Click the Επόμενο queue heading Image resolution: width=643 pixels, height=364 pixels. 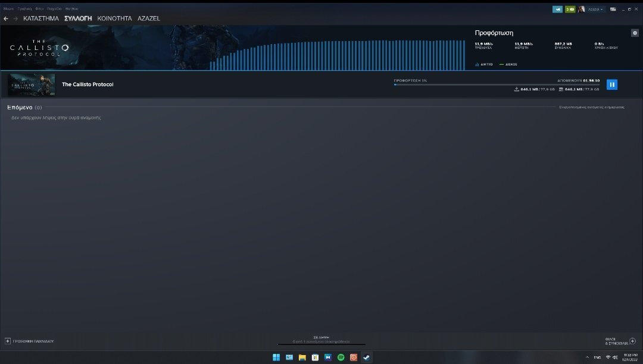point(20,107)
